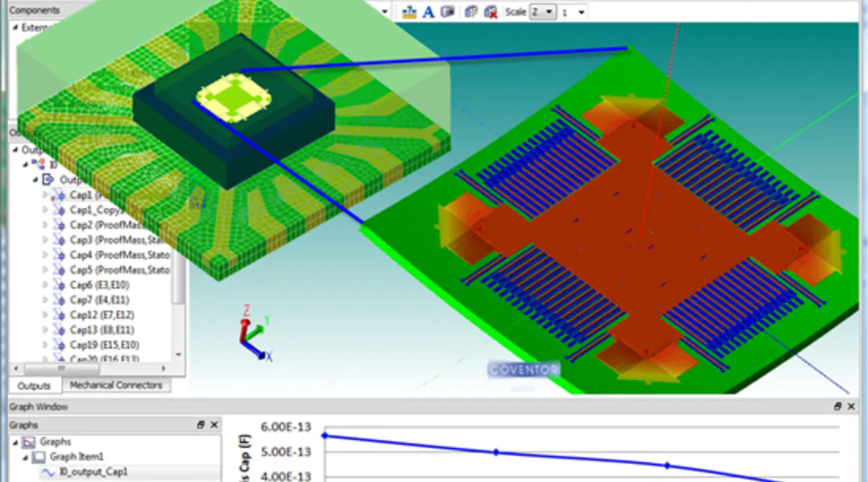Click the outputs tree scroll-down arrow
The image size is (868, 482).
pos(179,355)
